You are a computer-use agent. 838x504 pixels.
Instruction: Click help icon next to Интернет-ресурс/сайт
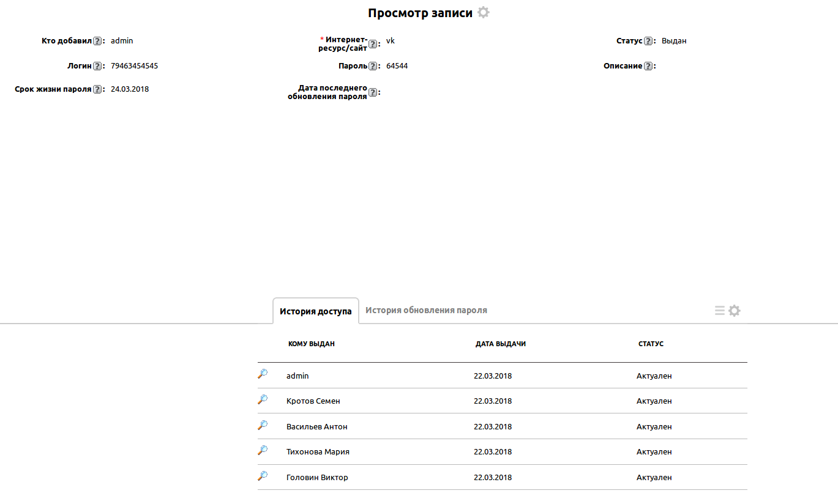coord(373,44)
